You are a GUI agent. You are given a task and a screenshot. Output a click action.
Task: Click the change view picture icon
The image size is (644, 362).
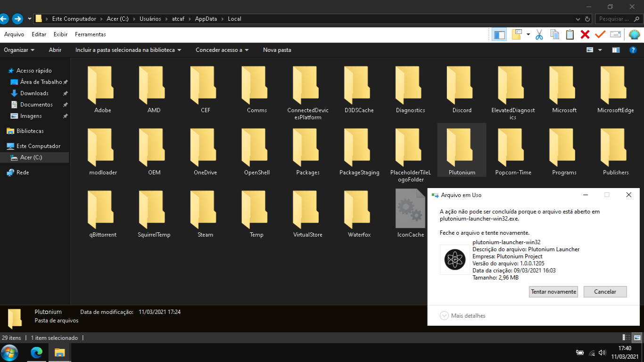589,50
